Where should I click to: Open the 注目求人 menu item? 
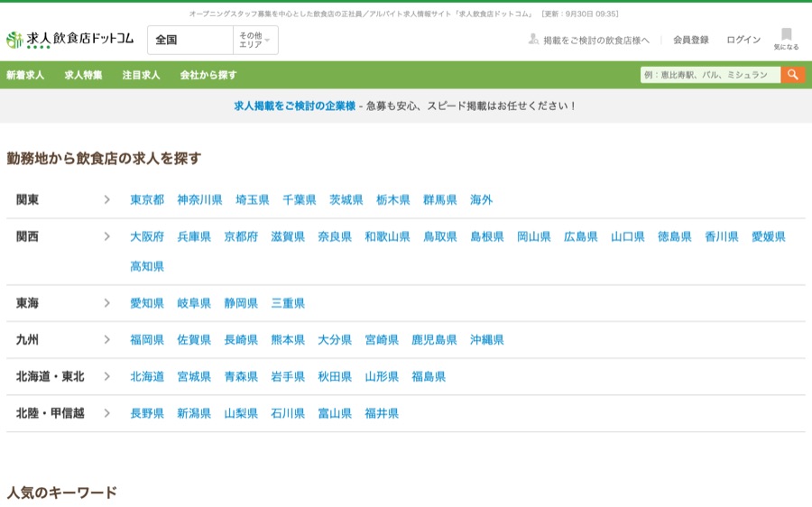(x=141, y=75)
